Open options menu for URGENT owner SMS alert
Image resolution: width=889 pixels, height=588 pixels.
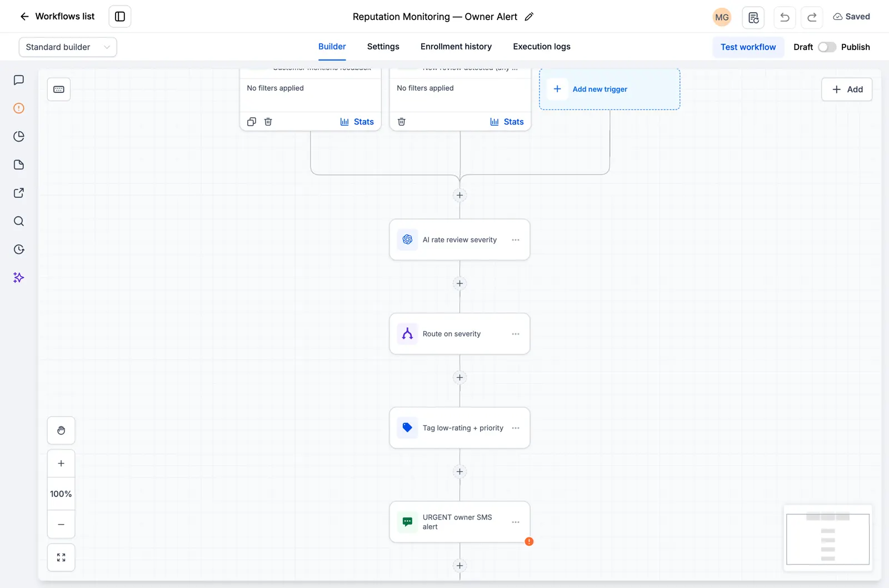[x=516, y=522]
